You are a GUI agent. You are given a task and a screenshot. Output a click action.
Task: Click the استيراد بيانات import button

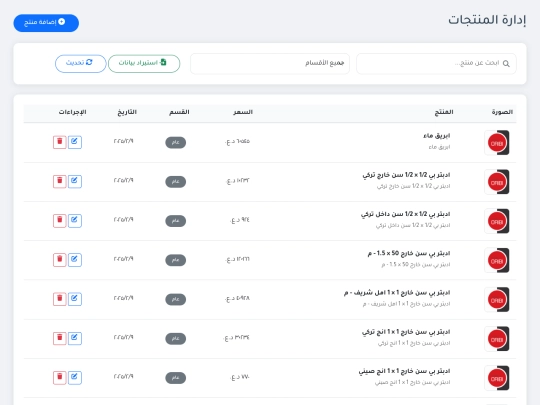coord(144,63)
